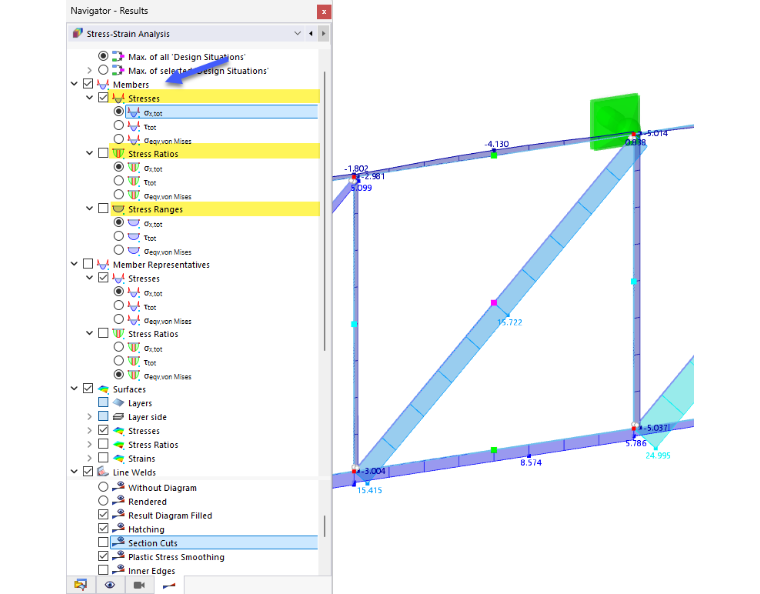The height and width of the screenshot is (594, 760).
Task: Enable Members Stress Ratios checkbox
Action: pyautogui.click(x=103, y=153)
